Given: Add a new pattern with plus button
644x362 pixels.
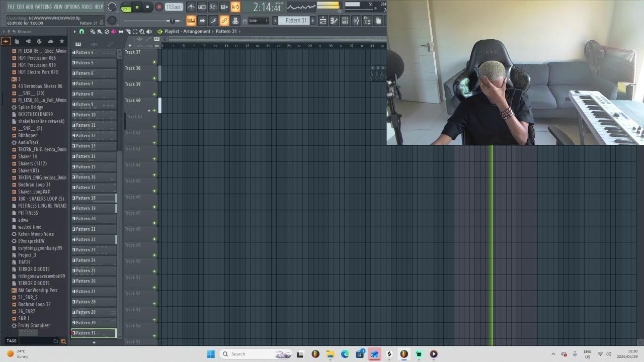Looking at the screenshot, I should tap(94, 342).
